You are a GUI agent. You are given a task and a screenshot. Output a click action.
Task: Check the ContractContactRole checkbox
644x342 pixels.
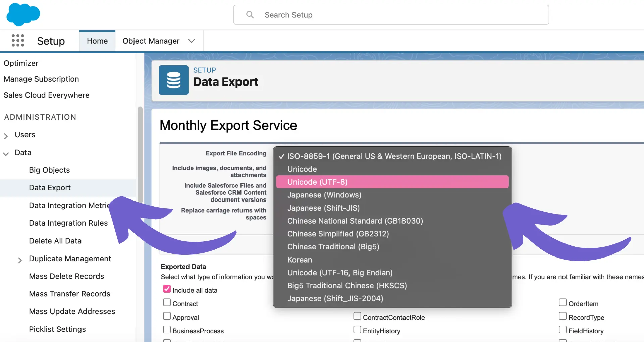pyautogui.click(x=357, y=316)
